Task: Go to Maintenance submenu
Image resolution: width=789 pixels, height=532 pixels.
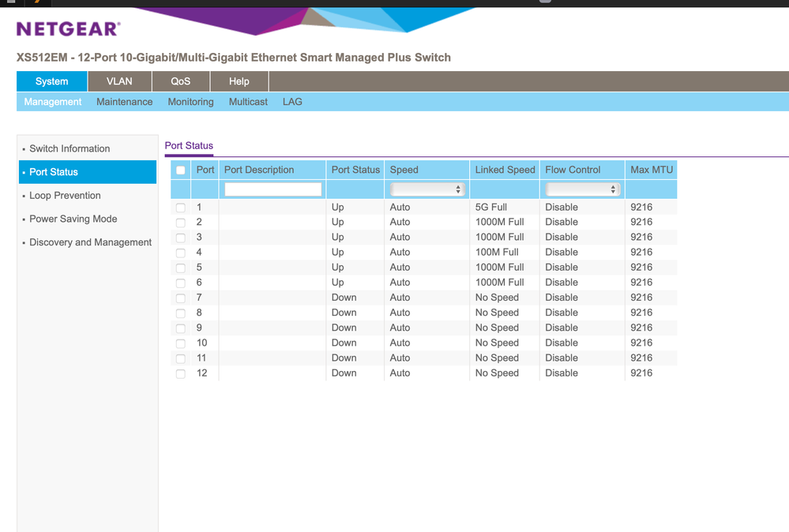Action: tap(124, 102)
